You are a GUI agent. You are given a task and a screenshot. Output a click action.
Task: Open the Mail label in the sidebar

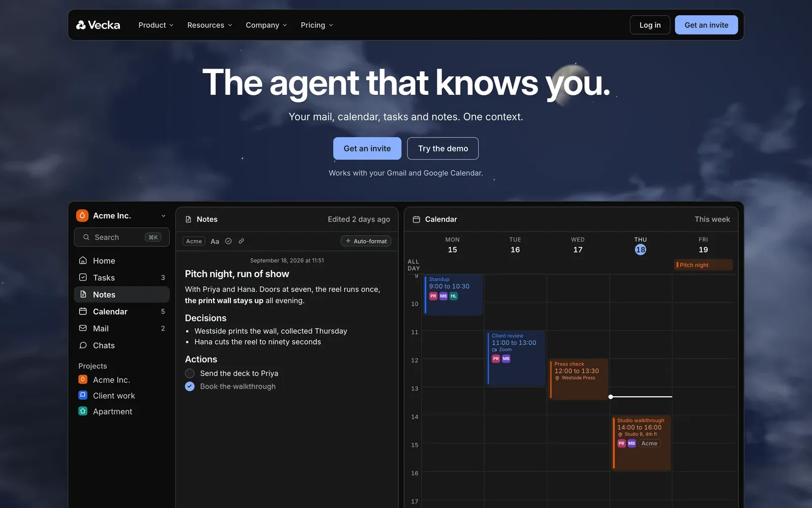pyautogui.click(x=100, y=329)
